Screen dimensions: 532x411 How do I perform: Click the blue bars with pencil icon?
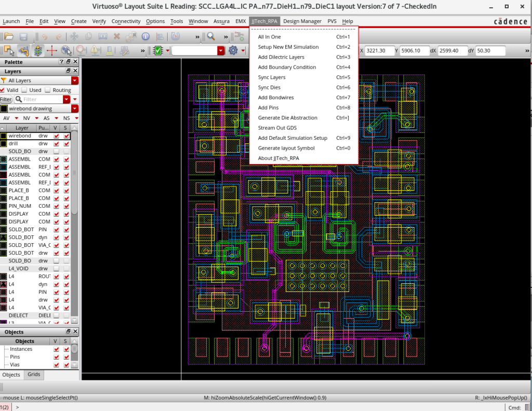coord(125,50)
